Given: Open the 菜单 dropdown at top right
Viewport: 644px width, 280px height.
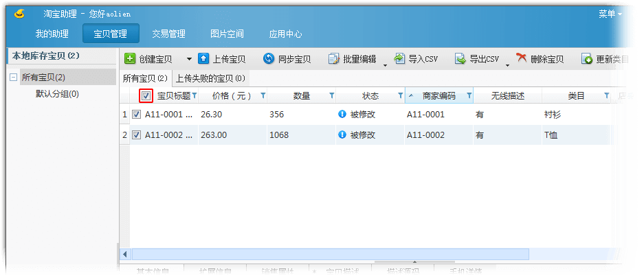Looking at the screenshot, I should point(610,14).
